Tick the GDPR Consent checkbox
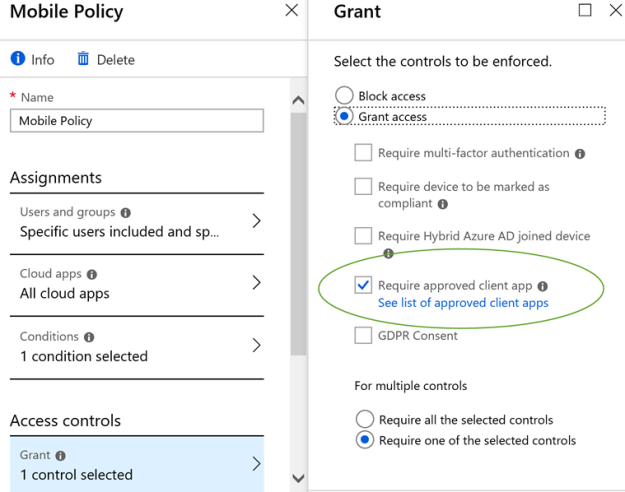This screenshot has height=492, width=625. pyautogui.click(x=363, y=336)
